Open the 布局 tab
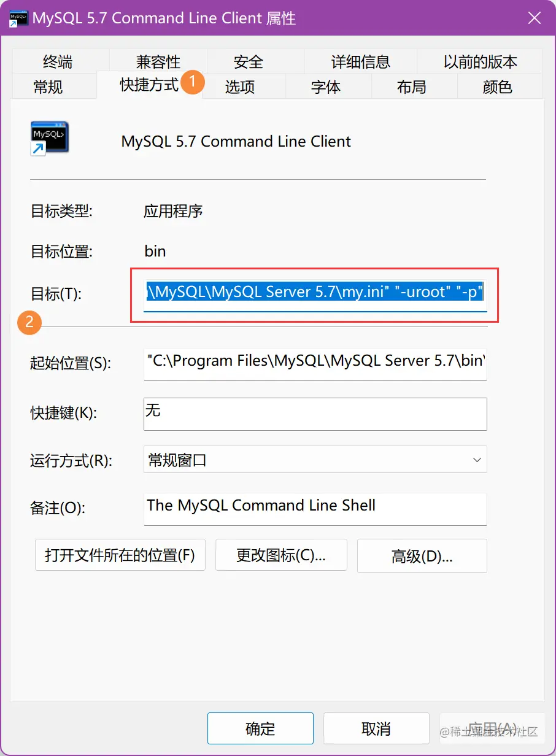Screen dimensions: 556x756 point(411,87)
